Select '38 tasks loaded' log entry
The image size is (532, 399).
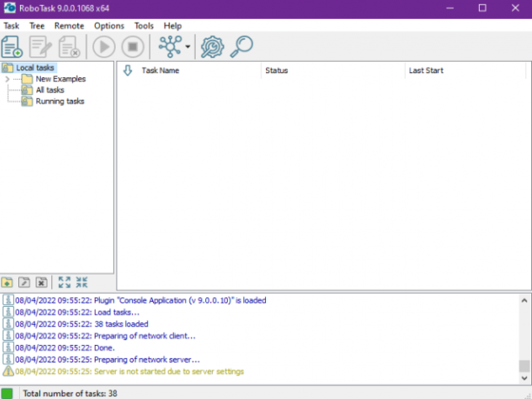[82, 324]
